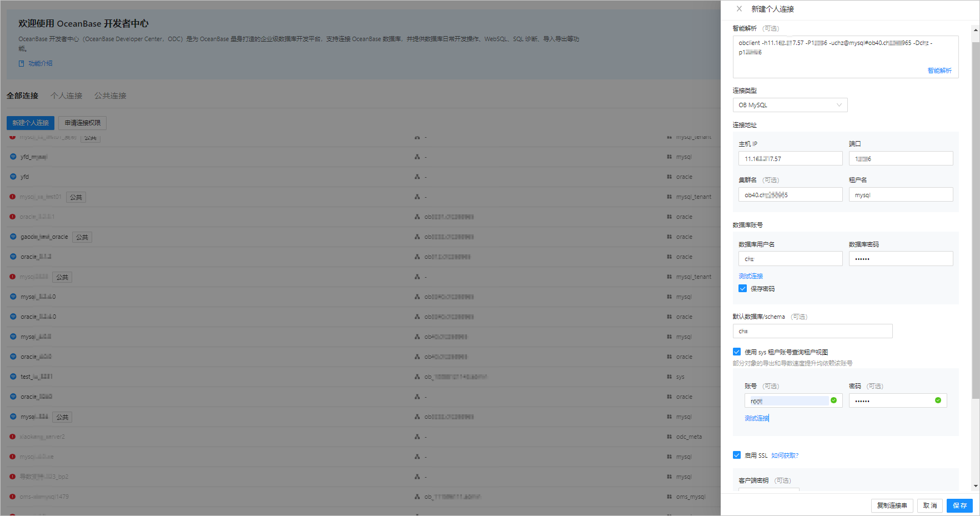Click the red error icon of the 导数 row ending bp2
The image size is (980, 516).
(x=13, y=477)
